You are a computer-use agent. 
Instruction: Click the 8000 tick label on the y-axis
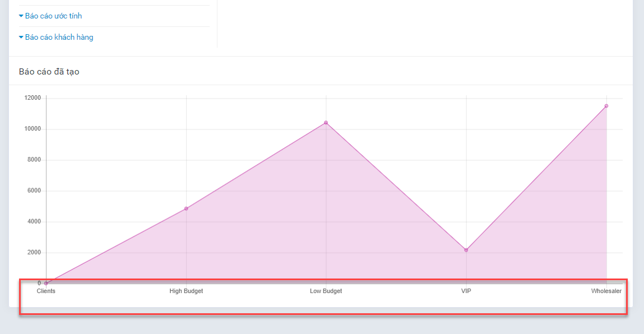(x=34, y=160)
